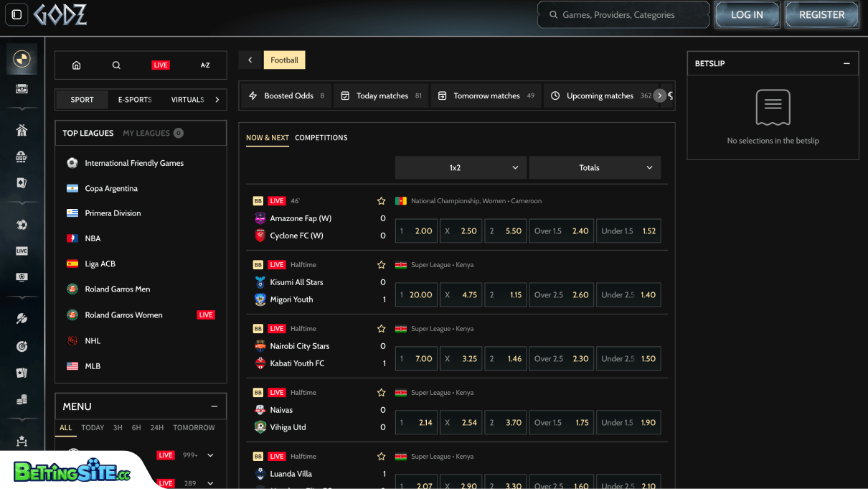Expand more sport category tabs arrow

point(217,100)
